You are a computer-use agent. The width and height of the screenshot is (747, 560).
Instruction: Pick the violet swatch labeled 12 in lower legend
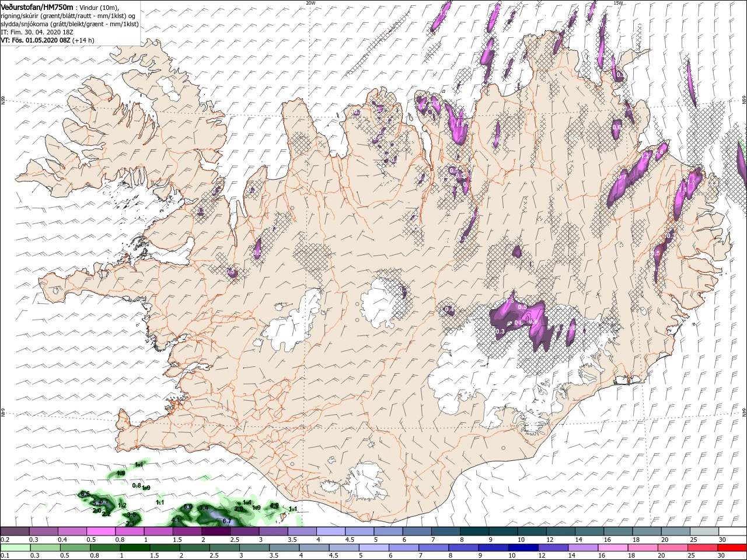[x=553, y=548]
